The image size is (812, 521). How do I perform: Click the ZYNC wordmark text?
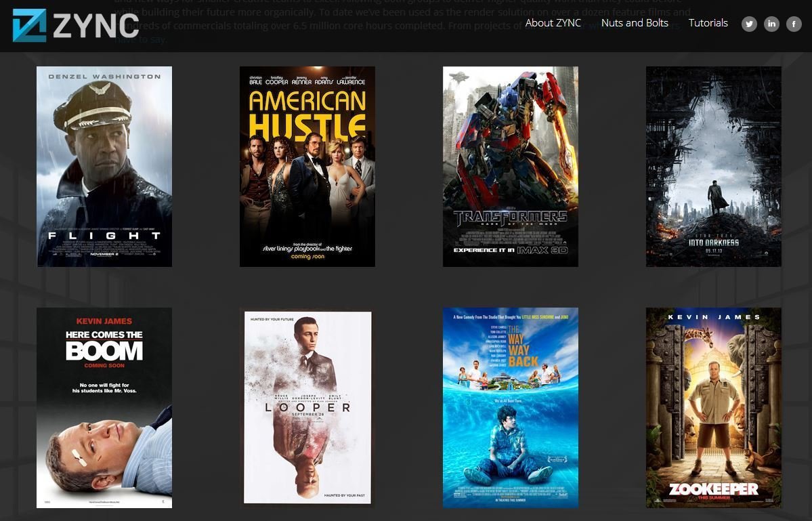tap(95, 26)
